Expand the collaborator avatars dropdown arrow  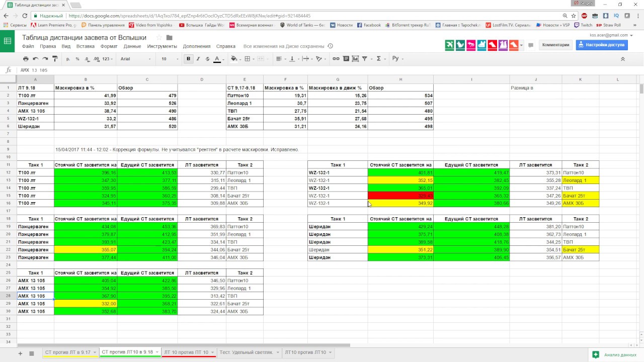[522, 45]
